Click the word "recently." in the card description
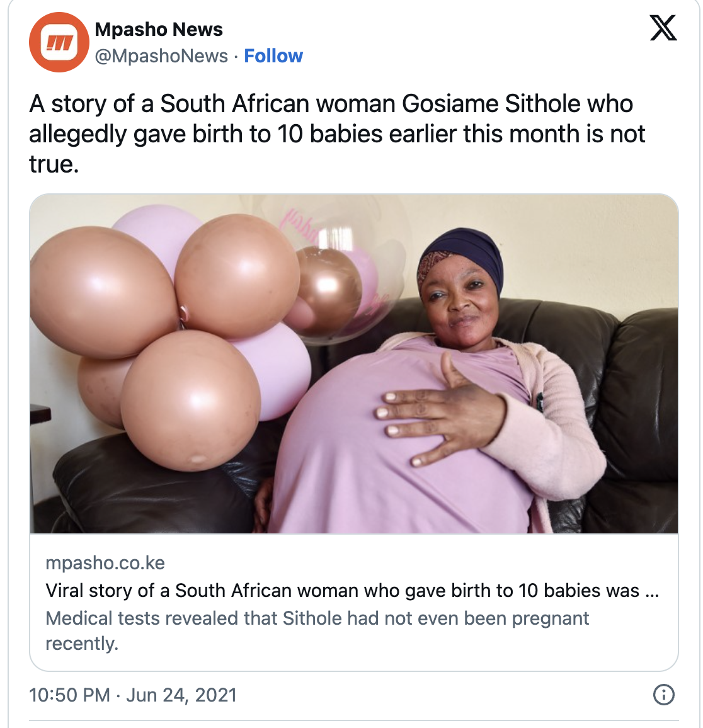Image resolution: width=703 pixels, height=728 pixels. pyautogui.click(x=82, y=644)
